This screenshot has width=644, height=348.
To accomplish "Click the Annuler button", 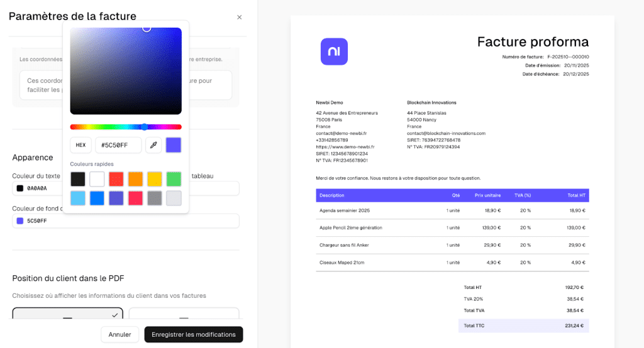I will tap(119, 335).
